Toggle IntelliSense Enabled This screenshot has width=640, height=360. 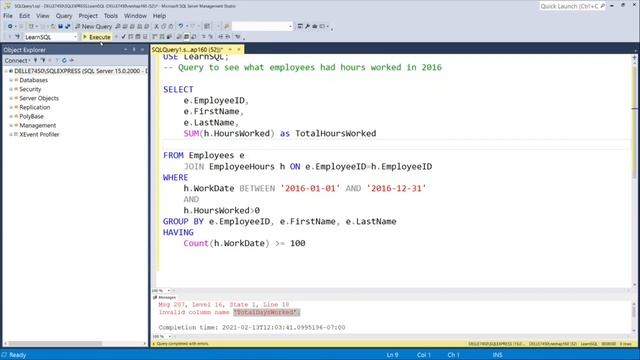coord(145,37)
